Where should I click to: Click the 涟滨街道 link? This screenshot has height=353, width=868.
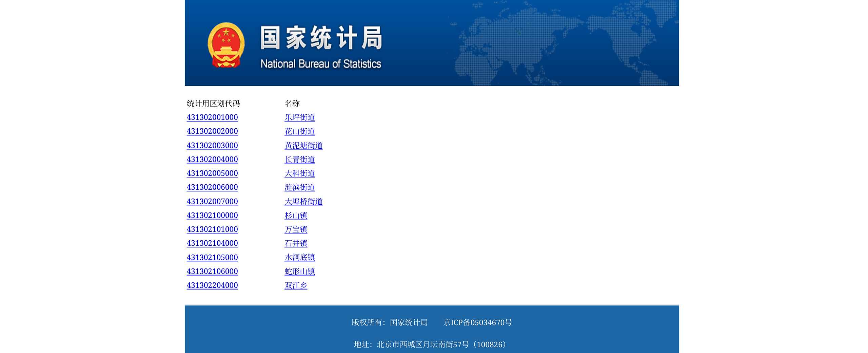pyautogui.click(x=300, y=187)
